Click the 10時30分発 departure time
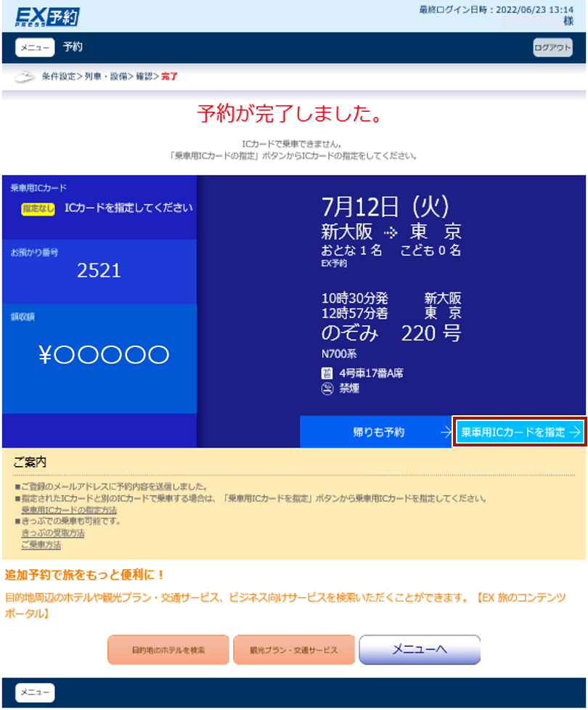Viewport: 588px width, 710px height. (354, 298)
